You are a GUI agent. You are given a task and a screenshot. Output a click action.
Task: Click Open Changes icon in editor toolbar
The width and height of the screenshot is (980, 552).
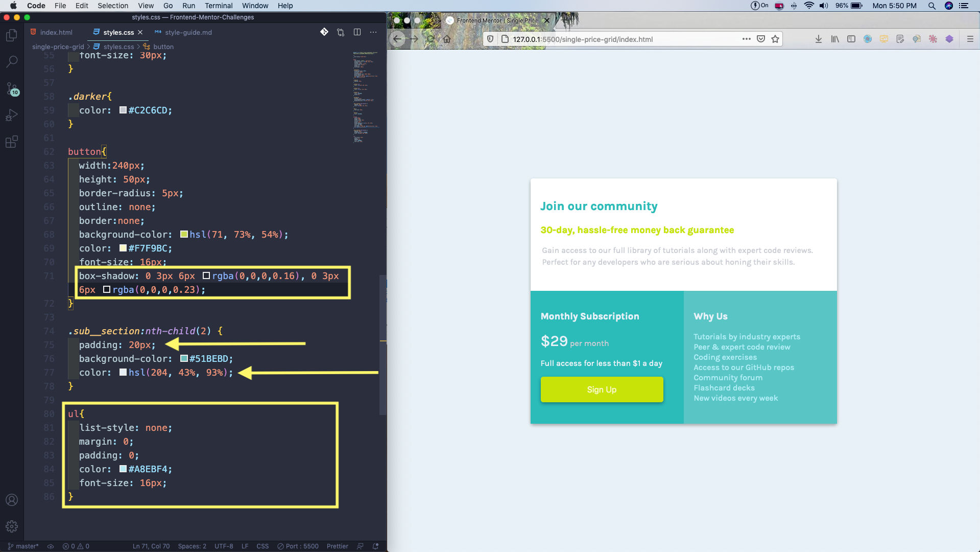pyautogui.click(x=341, y=32)
